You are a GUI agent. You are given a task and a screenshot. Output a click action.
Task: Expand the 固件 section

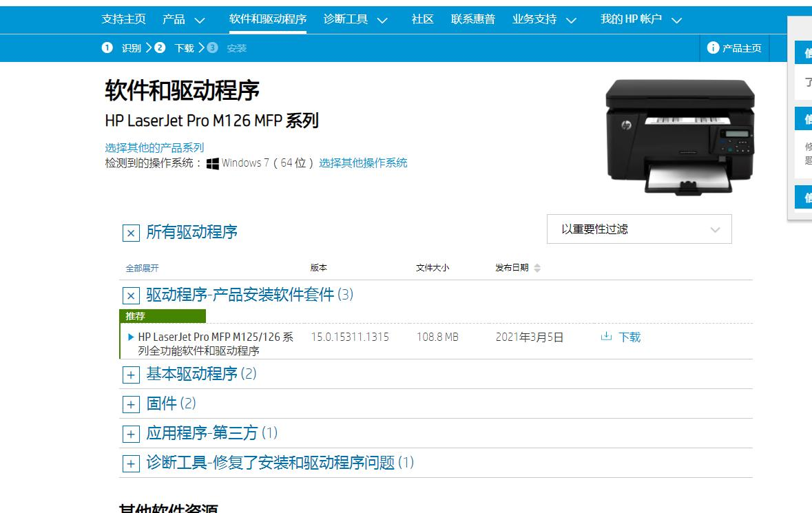[x=131, y=404]
